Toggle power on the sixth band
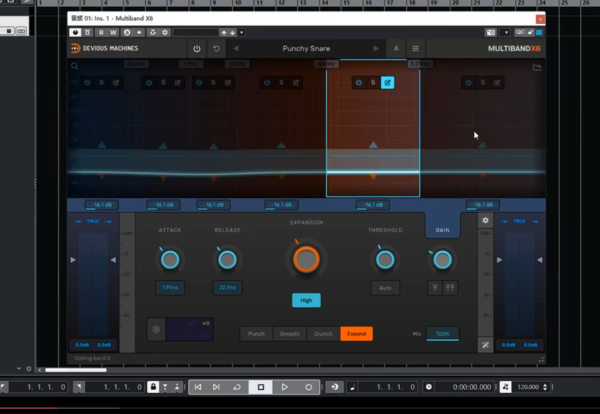Viewport: 600px width, 414px height. [x=468, y=83]
